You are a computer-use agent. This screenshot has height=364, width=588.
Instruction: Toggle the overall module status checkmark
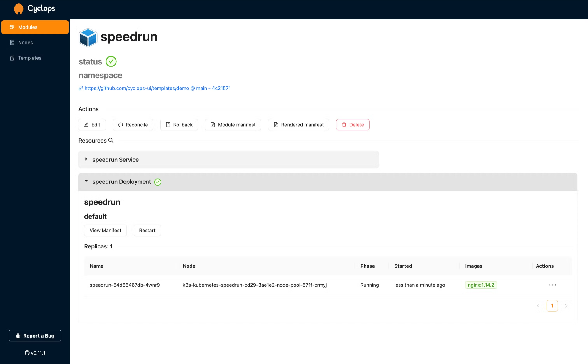coord(111,61)
